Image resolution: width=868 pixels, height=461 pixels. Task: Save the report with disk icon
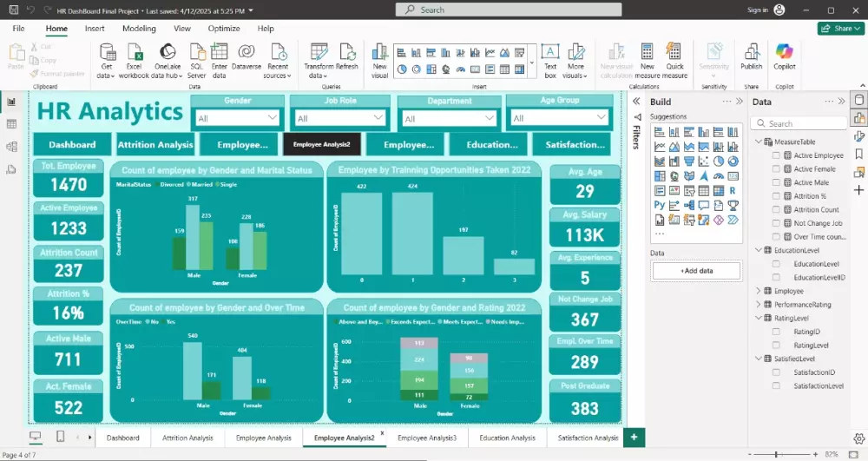click(14, 10)
